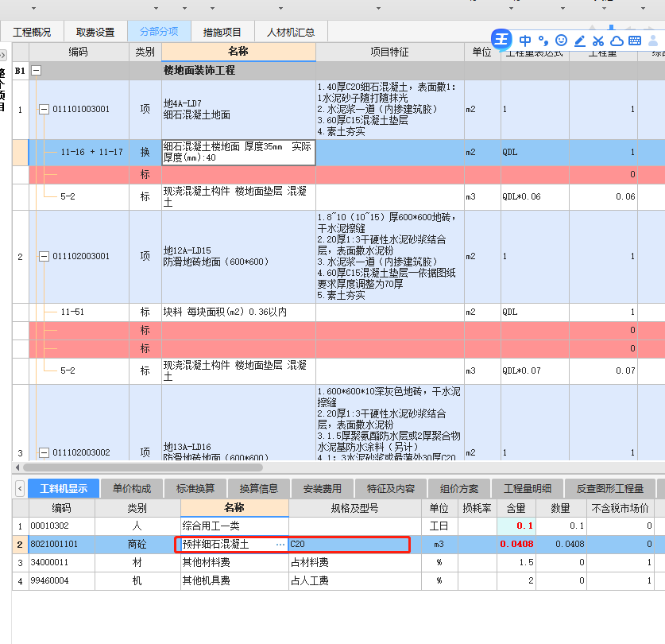This screenshot has height=644, width=665.
Task: Select material code 8021001101
Action: click(x=54, y=545)
